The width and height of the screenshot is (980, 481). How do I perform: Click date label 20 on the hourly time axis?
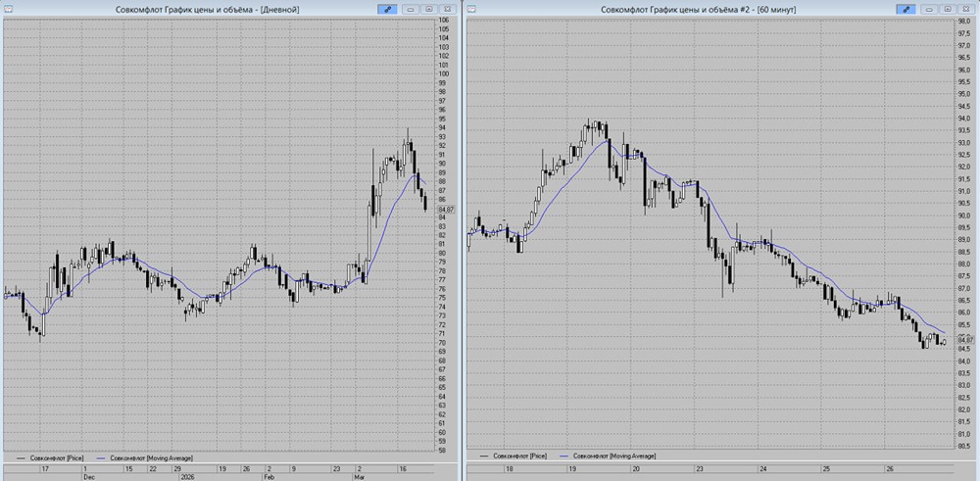tap(636, 468)
